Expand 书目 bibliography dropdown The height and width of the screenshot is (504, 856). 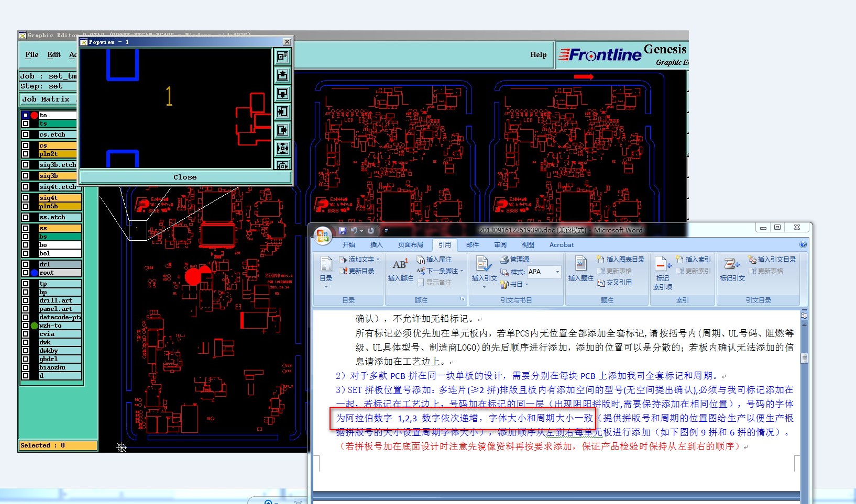pos(526,285)
